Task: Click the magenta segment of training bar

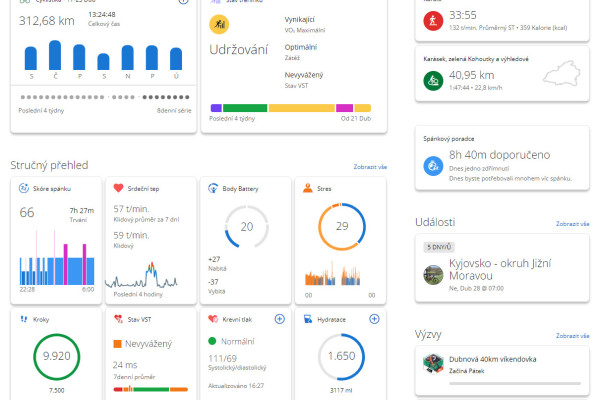Action: pyautogui.click(x=344, y=108)
